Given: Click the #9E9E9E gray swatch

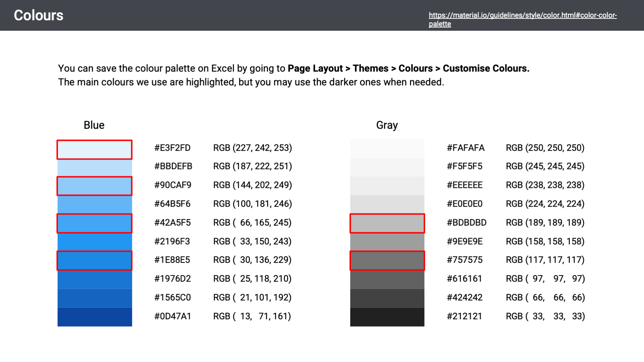Looking at the screenshot, I should (x=387, y=242).
